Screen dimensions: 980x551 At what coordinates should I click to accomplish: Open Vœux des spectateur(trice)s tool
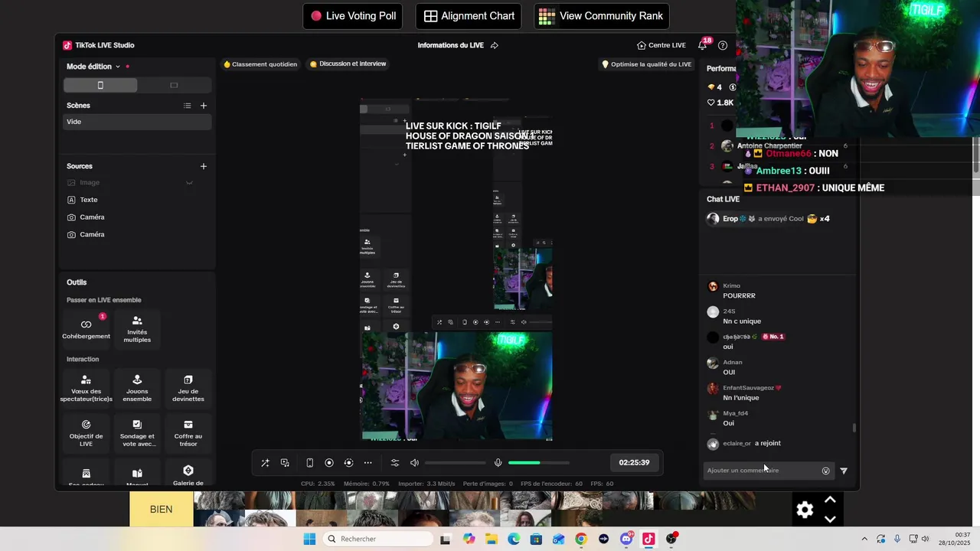click(86, 388)
